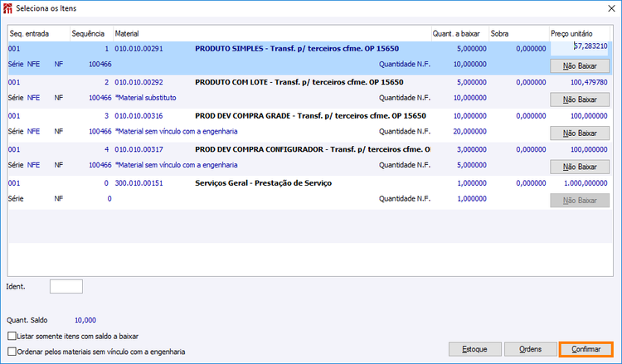Click Não Baixar for PROD DEV COMPRA CONFIGURADOR
Viewport: 622px width, 364px height.
(x=580, y=167)
